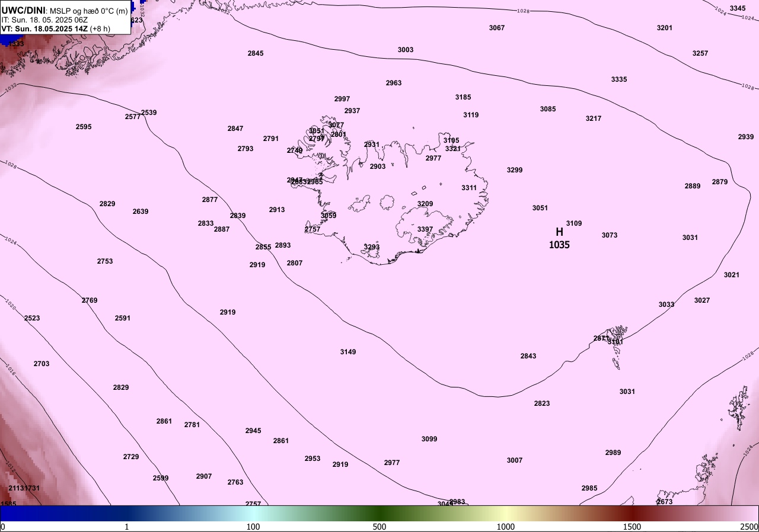Select the 2595 height label
The height and width of the screenshot is (532, 759).
pos(84,127)
